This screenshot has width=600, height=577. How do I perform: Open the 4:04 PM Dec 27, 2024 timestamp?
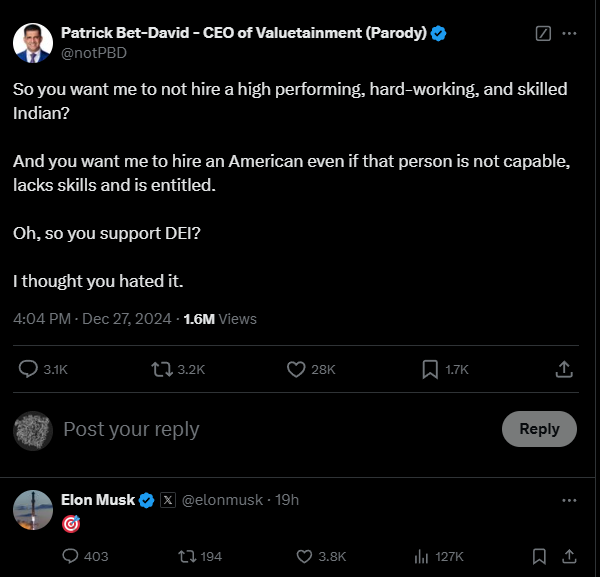pos(93,319)
